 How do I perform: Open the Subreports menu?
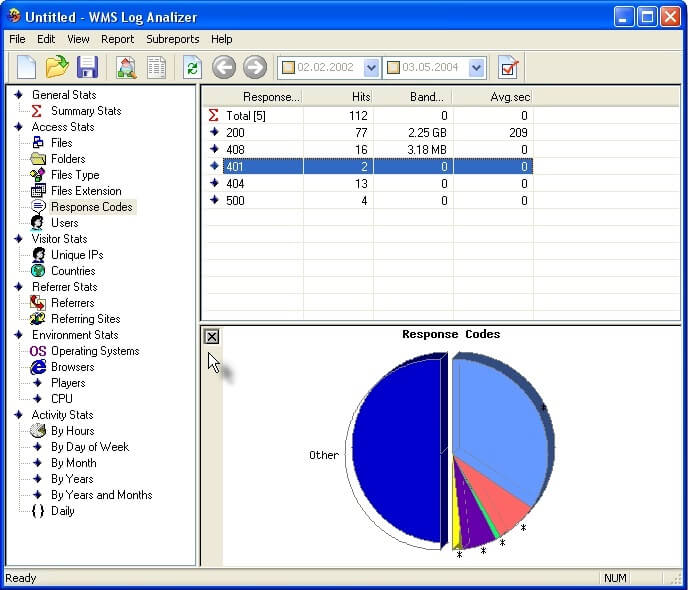pos(172,39)
